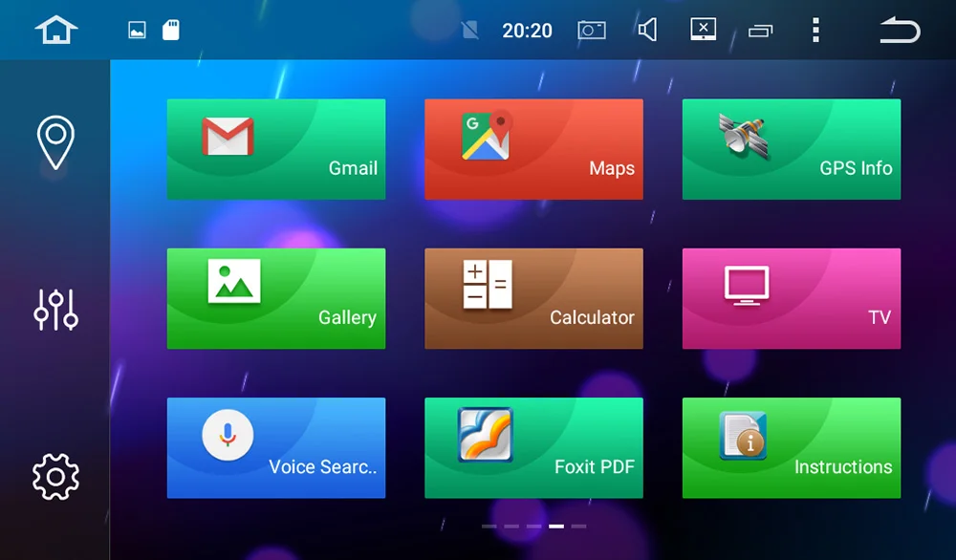Launch the Calculator tile
This screenshot has height=560, width=956.
pos(533,298)
